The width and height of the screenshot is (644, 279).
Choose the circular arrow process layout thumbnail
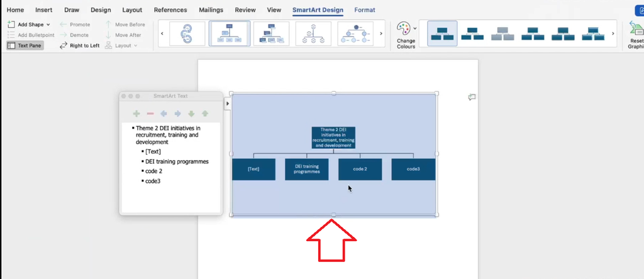(187, 33)
